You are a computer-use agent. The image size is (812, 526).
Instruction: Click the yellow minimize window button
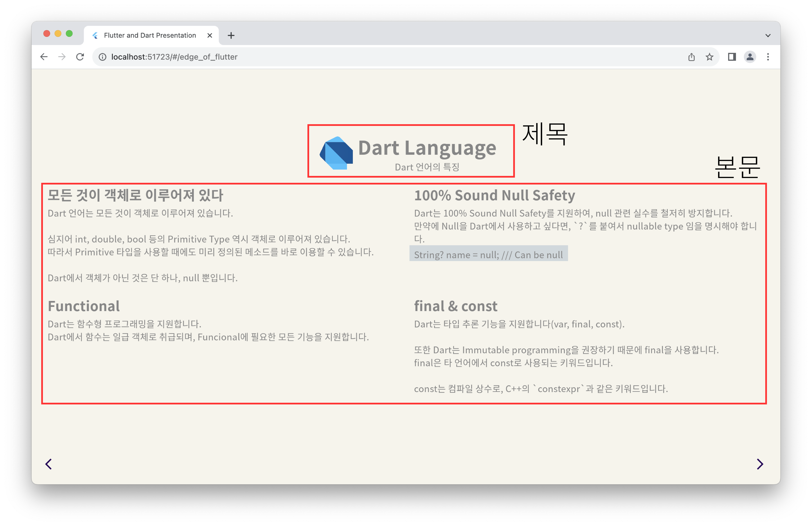click(58, 33)
